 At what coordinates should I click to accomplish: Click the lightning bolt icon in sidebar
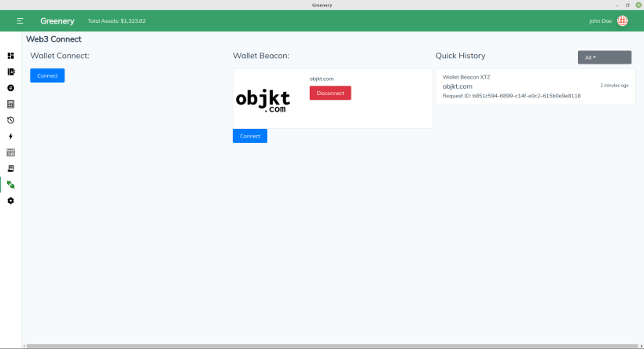tap(11, 136)
